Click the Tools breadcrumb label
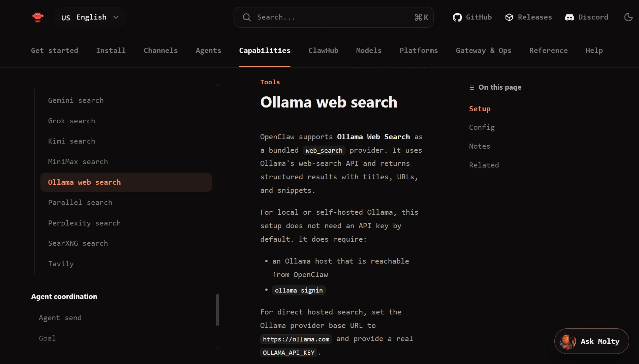This screenshot has height=364, width=639. 270,82
